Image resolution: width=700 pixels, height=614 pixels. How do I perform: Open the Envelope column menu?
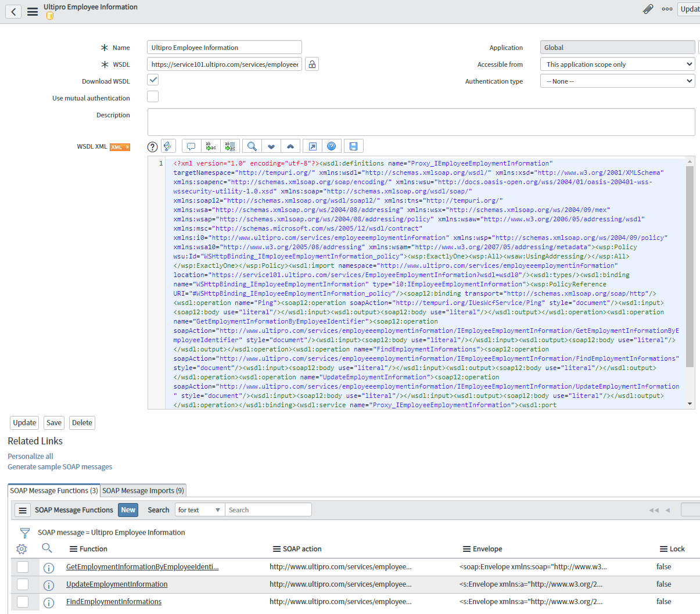466,549
